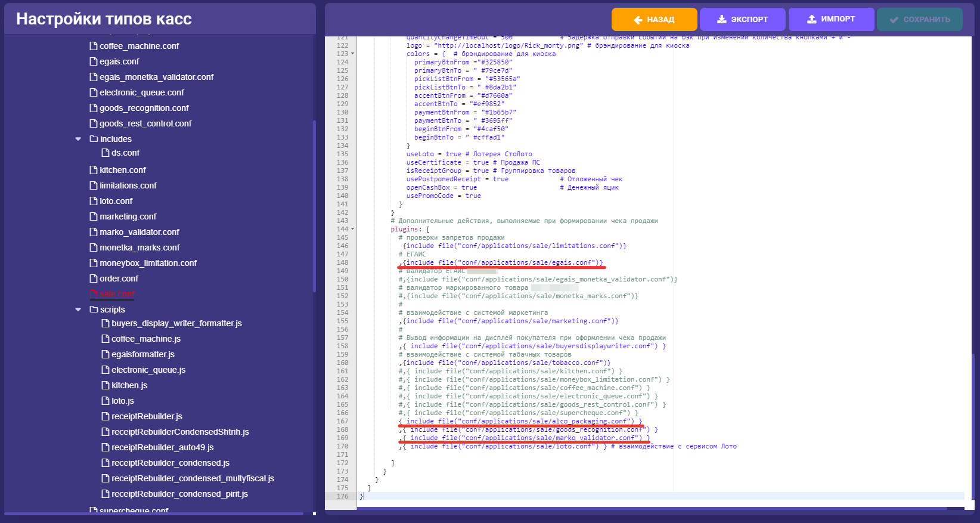Screen dimensions: 980x523
Task: Place cursor on marko_validator.conf include line
Action: coord(525,438)
